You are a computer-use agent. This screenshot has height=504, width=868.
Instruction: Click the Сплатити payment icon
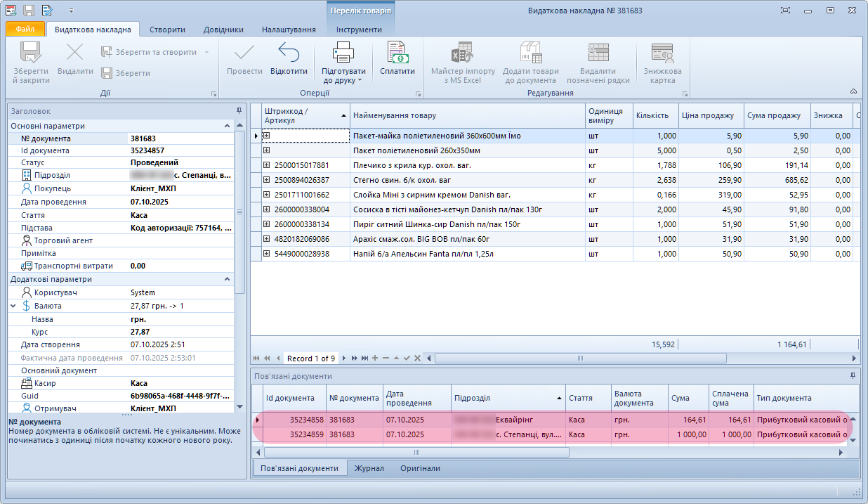tap(397, 53)
